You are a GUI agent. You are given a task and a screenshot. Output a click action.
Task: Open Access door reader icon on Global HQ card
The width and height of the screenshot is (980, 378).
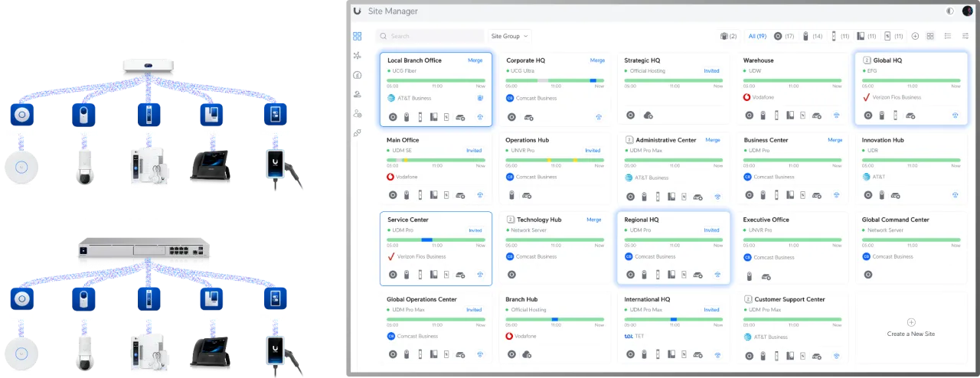point(896,116)
